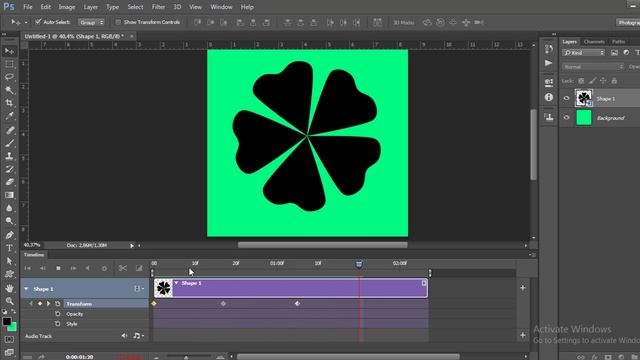Click the timeline zoom slider

pos(186,357)
